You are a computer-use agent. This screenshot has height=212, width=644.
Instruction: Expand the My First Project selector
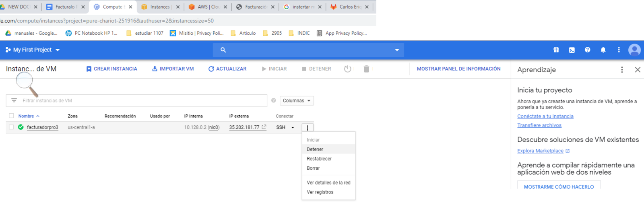coord(58,50)
